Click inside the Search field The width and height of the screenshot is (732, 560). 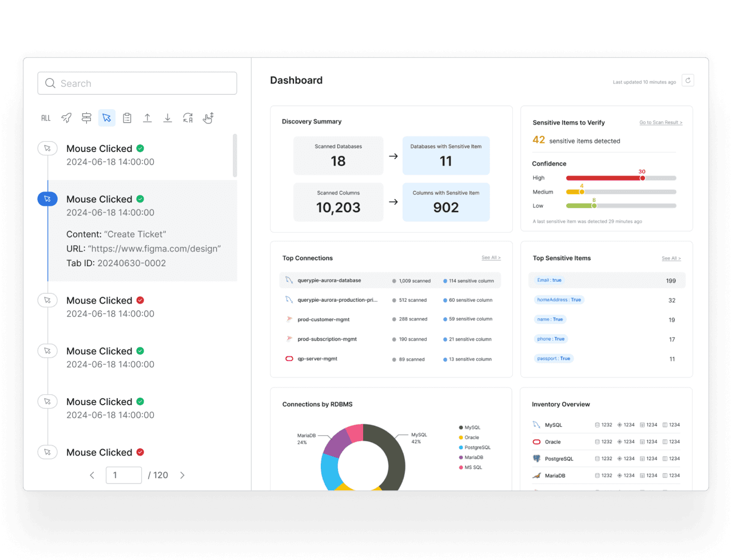[137, 83]
